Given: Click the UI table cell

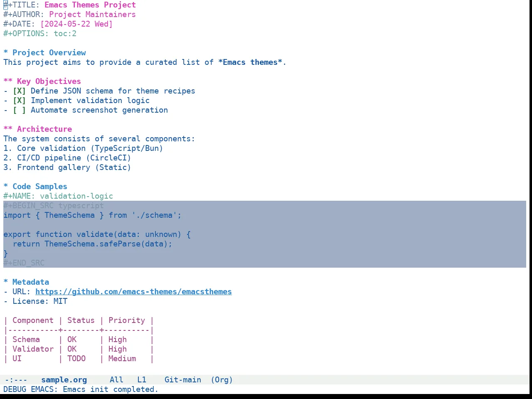Looking at the screenshot, I should pyautogui.click(x=17, y=359).
